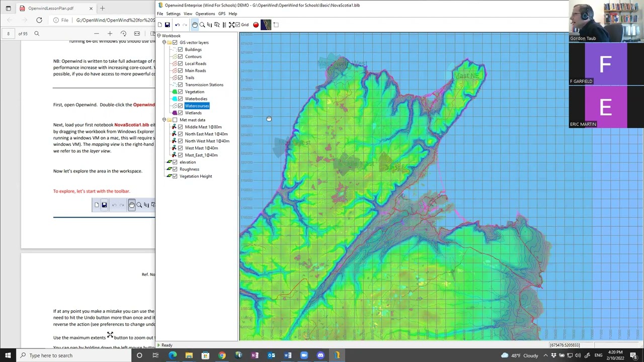Image resolution: width=644 pixels, height=362 pixels.
Task: Open Chrome from the taskbar
Action: coord(222,355)
